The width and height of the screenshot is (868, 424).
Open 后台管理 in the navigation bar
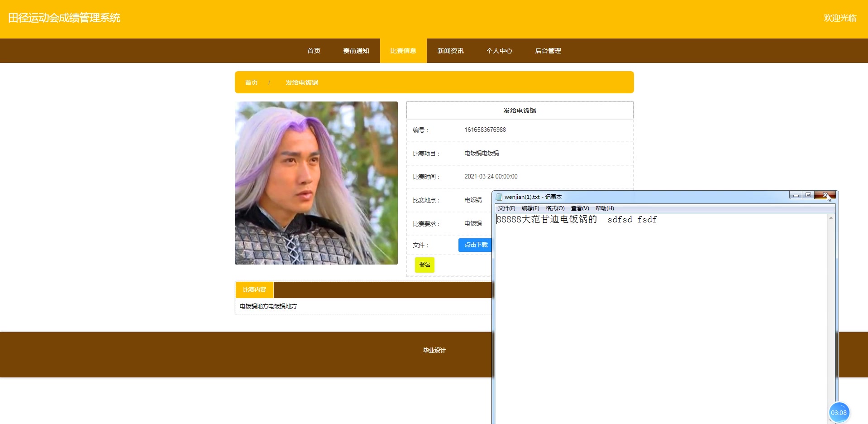548,51
